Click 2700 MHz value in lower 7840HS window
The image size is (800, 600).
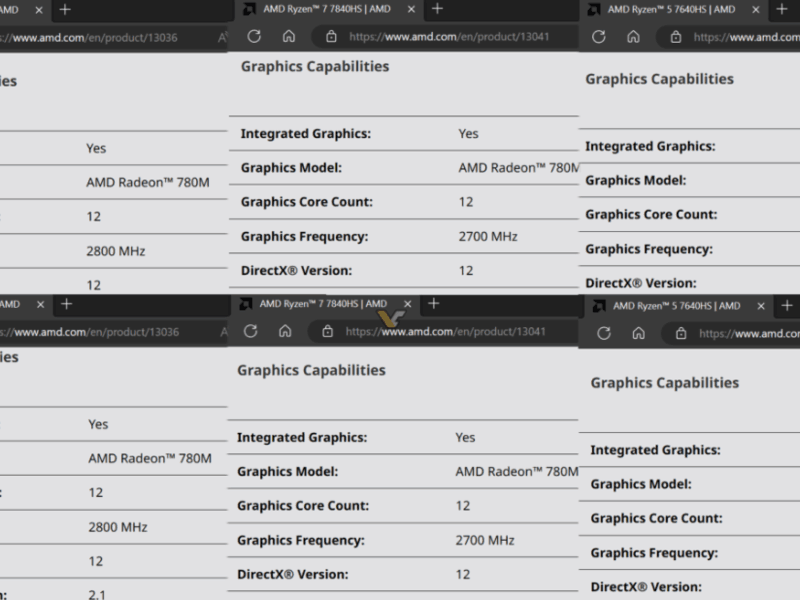tap(485, 540)
